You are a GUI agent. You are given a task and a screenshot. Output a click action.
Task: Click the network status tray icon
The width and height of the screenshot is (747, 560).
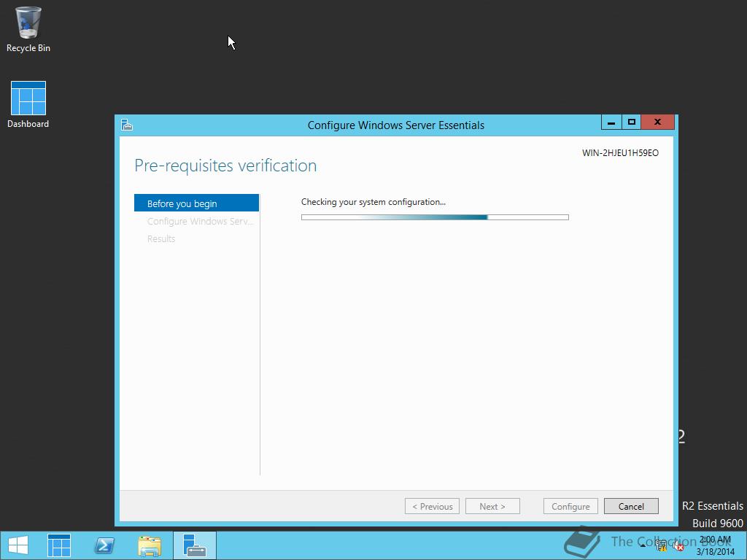pos(661,546)
